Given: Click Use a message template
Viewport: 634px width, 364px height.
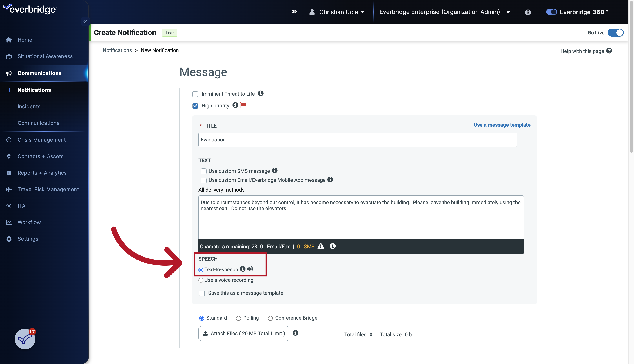Looking at the screenshot, I should coord(502,125).
